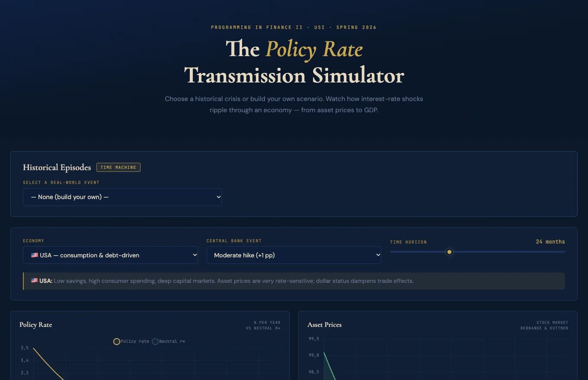
Task: Click the "STOCK MARKET BERNANKE & KUTTNER" caption
Action: [x=544, y=325]
